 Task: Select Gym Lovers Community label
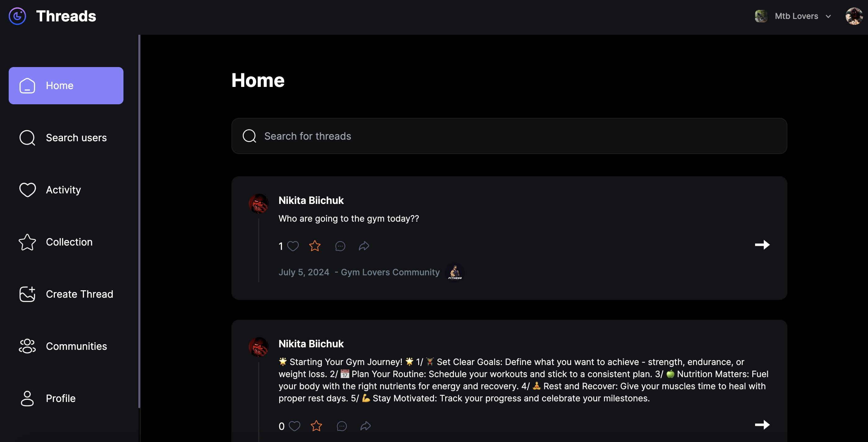[390, 272]
